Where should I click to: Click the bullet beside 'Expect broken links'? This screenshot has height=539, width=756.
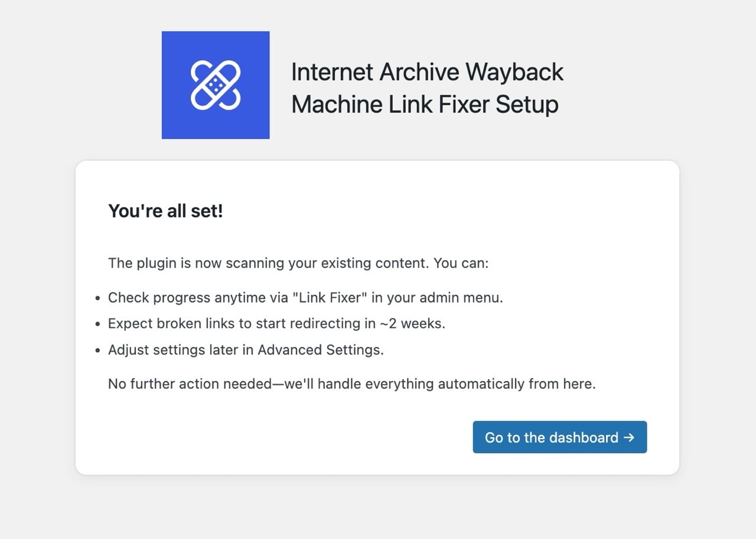(97, 323)
